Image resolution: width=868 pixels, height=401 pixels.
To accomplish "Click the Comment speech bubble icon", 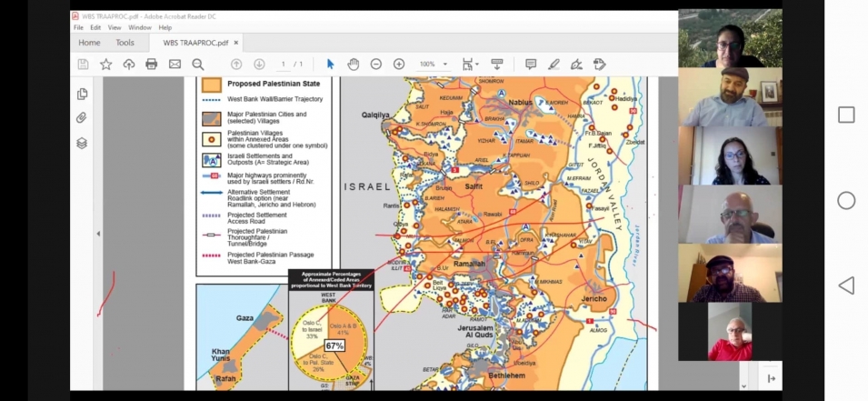I will click(531, 65).
